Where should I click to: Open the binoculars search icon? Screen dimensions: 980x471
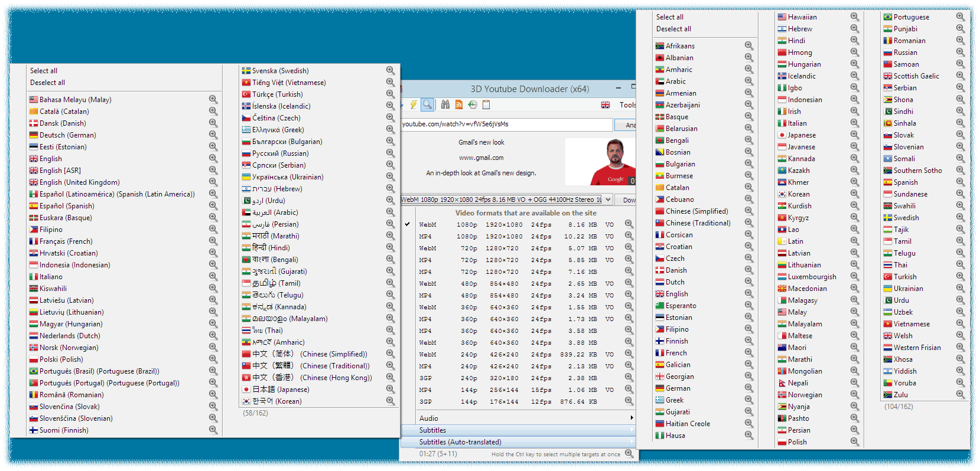pyautogui.click(x=445, y=104)
